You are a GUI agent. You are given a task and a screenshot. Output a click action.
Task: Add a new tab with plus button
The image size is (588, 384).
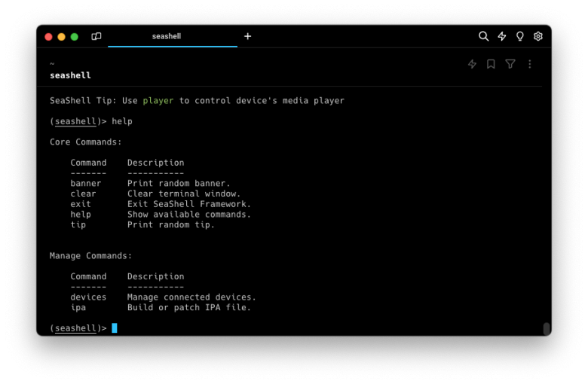[247, 36]
